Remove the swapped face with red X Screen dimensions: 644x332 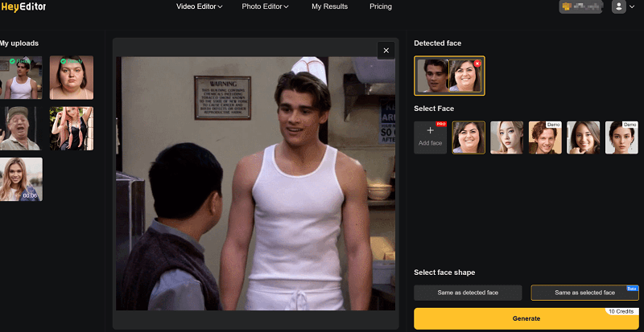pyautogui.click(x=477, y=64)
